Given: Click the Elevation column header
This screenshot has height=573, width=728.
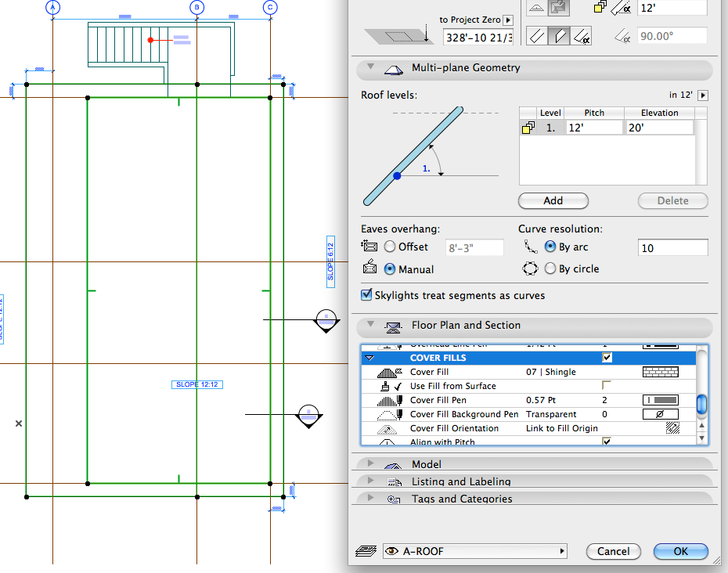Looking at the screenshot, I should (659, 113).
